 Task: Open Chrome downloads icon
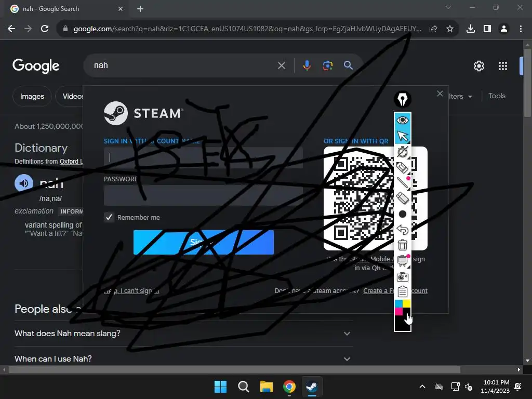[471, 29]
